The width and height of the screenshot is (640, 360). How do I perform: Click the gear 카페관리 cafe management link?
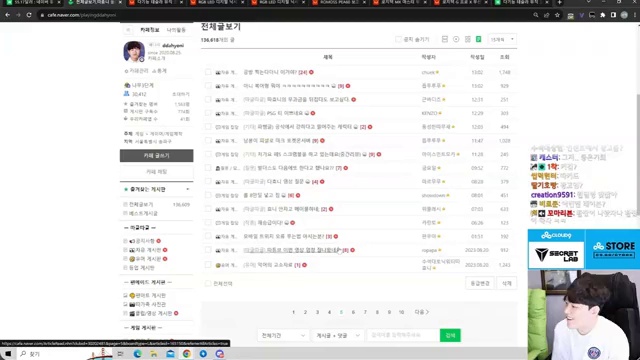(x=137, y=71)
